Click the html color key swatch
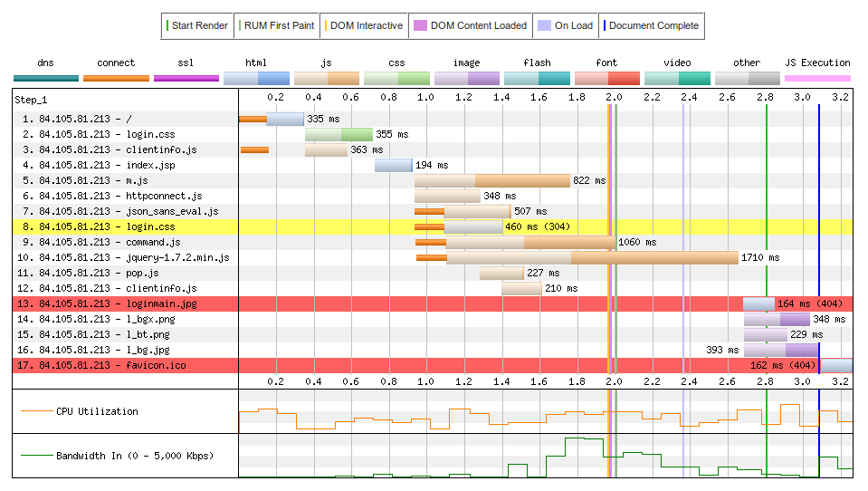This screenshot has width=868, height=491. (256, 78)
